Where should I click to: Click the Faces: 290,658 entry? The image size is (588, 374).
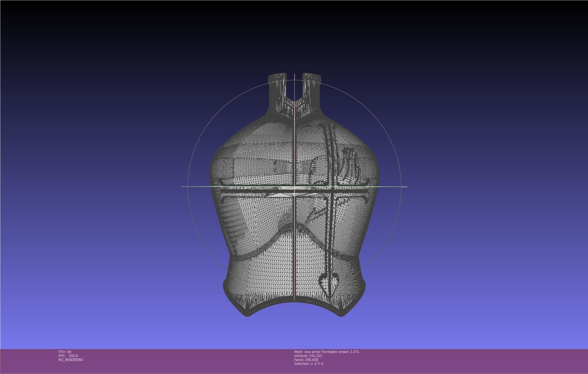(306, 360)
